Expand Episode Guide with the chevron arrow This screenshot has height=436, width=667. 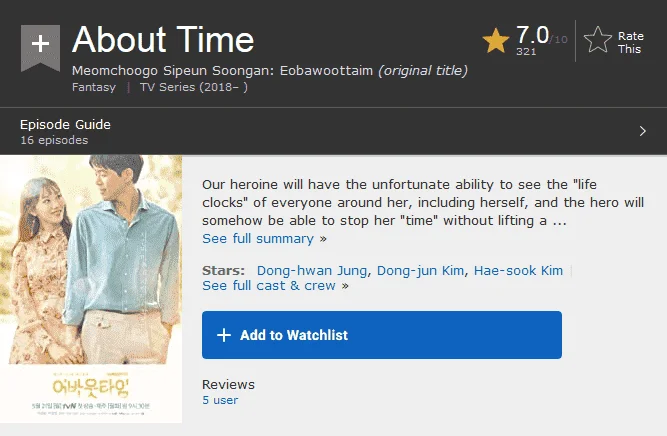(x=643, y=131)
